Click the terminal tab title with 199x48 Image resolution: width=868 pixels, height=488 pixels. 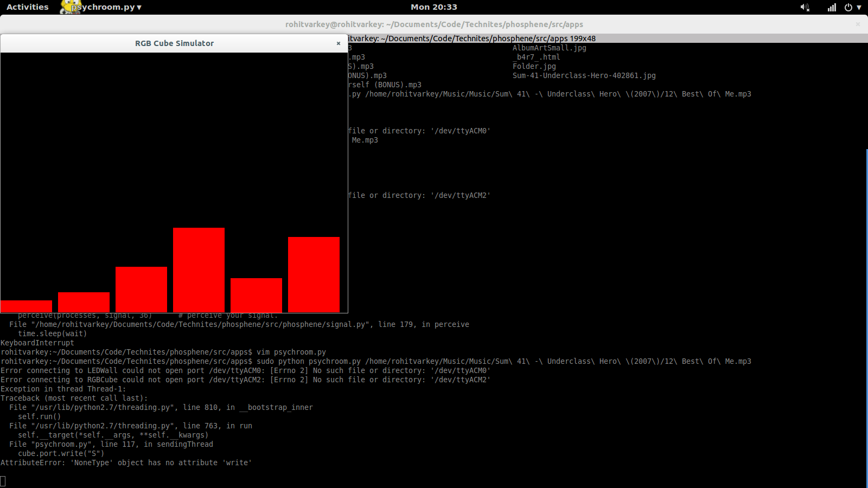(472, 38)
